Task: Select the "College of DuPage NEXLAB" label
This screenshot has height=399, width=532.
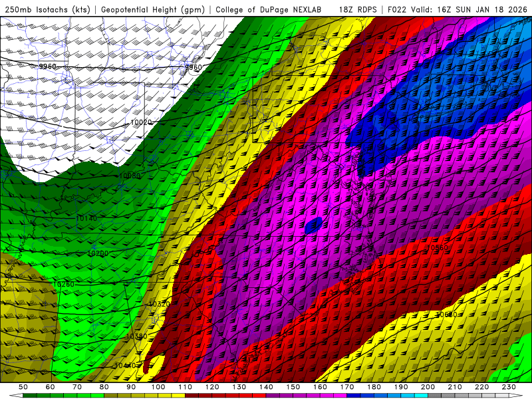Action: point(268,9)
